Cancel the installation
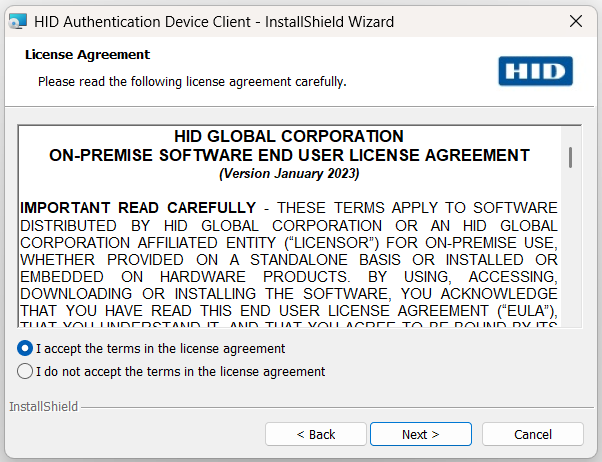The width and height of the screenshot is (602, 462). pyautogui.click(x=533, y=434)
